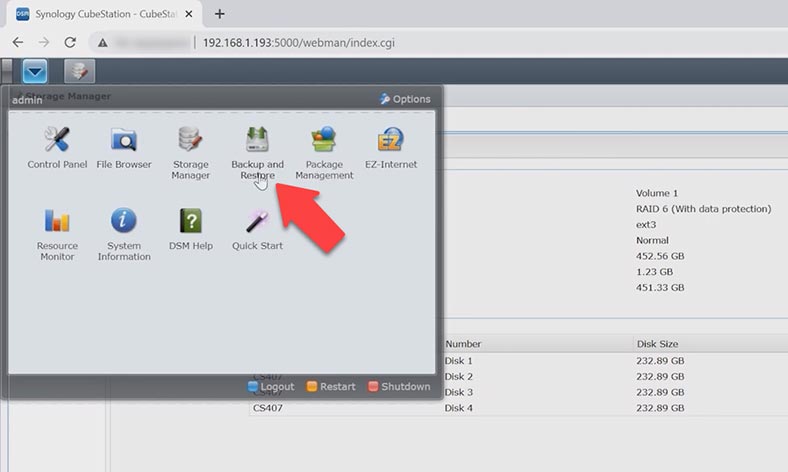Click the Number column header
The image size is (788, 472).
tap(463, 344)
